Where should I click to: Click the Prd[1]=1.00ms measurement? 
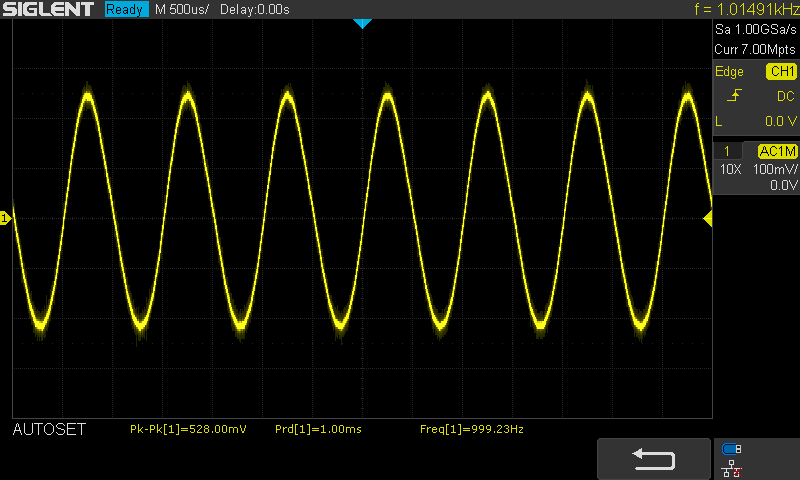pyautogui.click(x=318, y=429)
